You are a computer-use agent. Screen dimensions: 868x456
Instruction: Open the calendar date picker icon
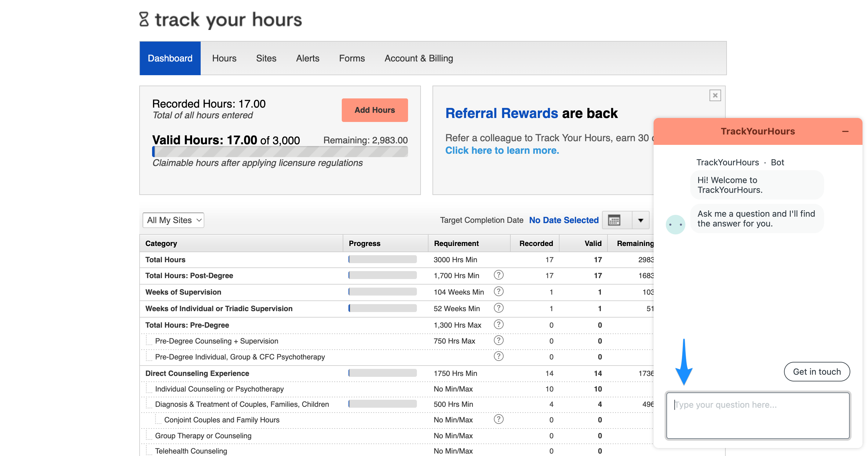point(614,220)
